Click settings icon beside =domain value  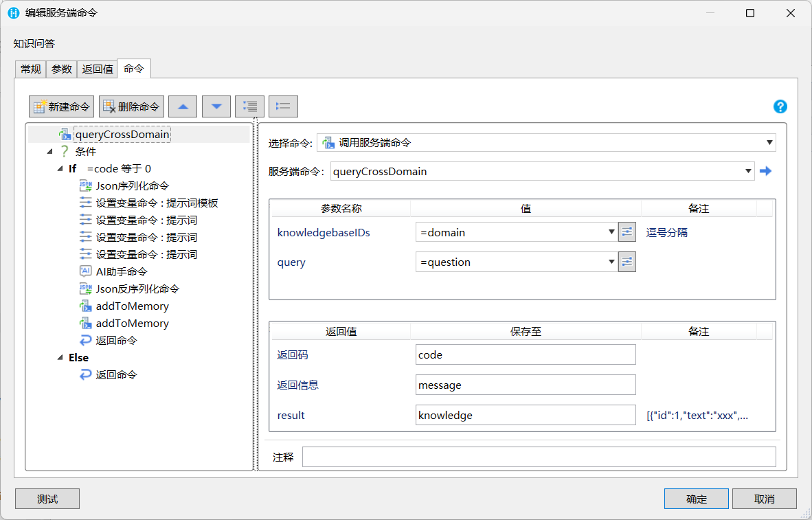(x=627, y=232)
